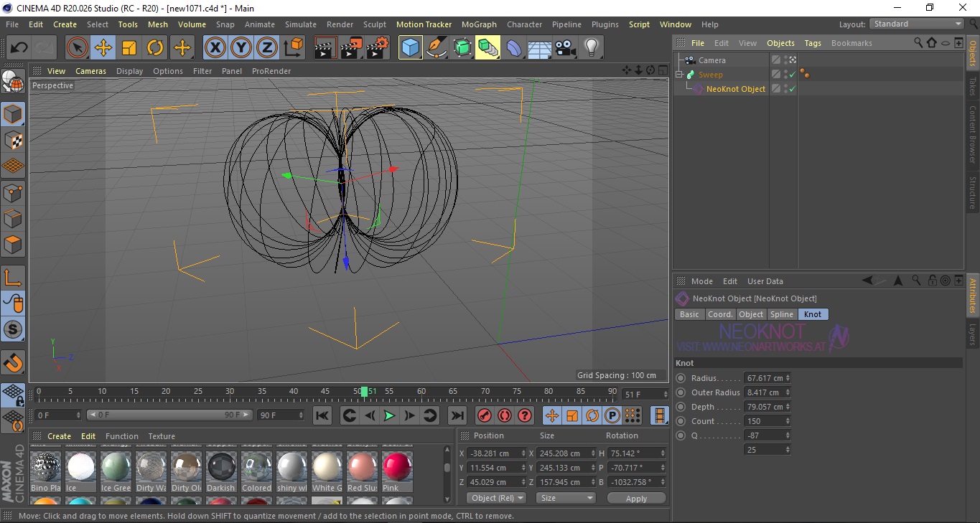Open the Size mode dropdown
Image resolution: width=980 pixels, height=523 pixels.
(x=566, y=498)
